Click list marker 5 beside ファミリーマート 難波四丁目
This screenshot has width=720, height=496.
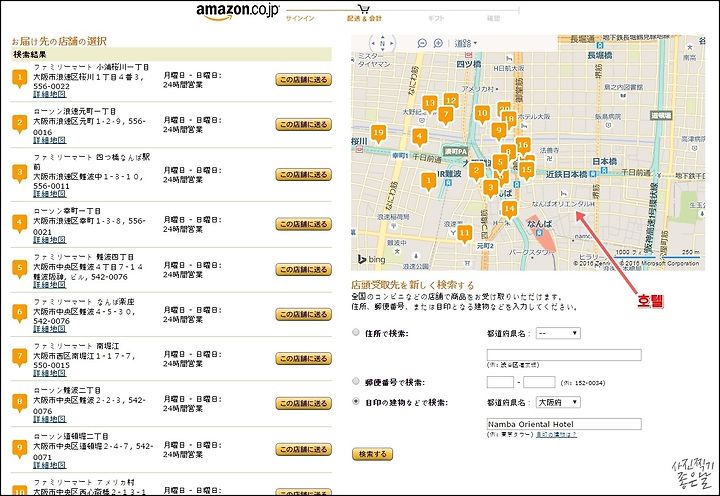click(19, 269)
